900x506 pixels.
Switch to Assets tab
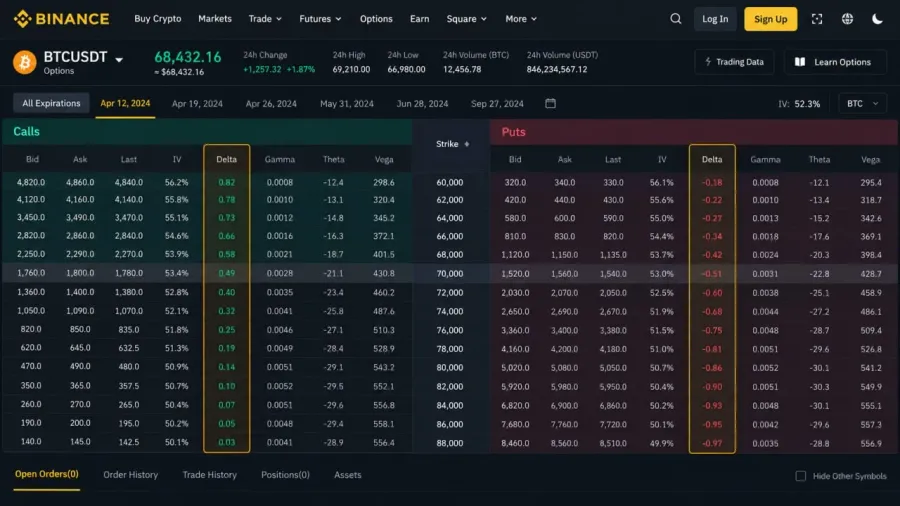[x=348, y=474]
